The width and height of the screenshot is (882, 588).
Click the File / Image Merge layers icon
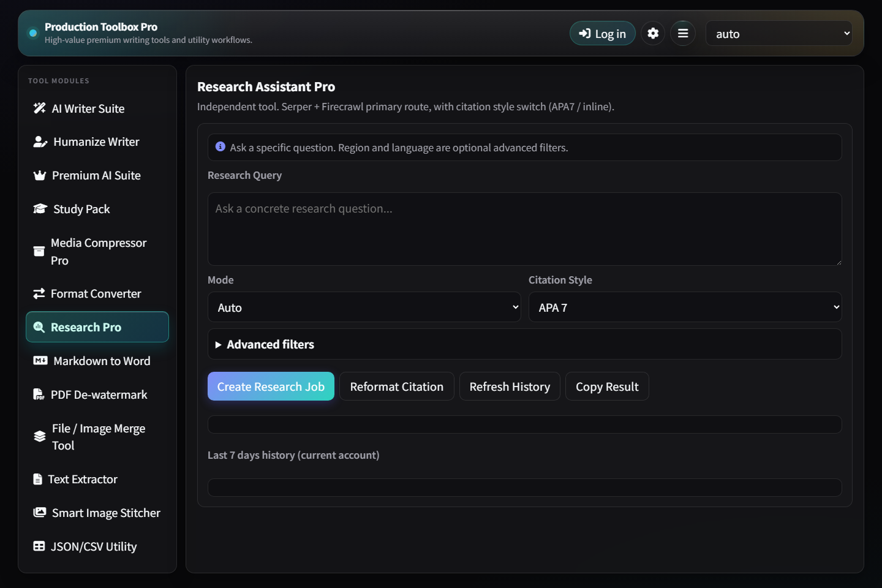(40, 437)
